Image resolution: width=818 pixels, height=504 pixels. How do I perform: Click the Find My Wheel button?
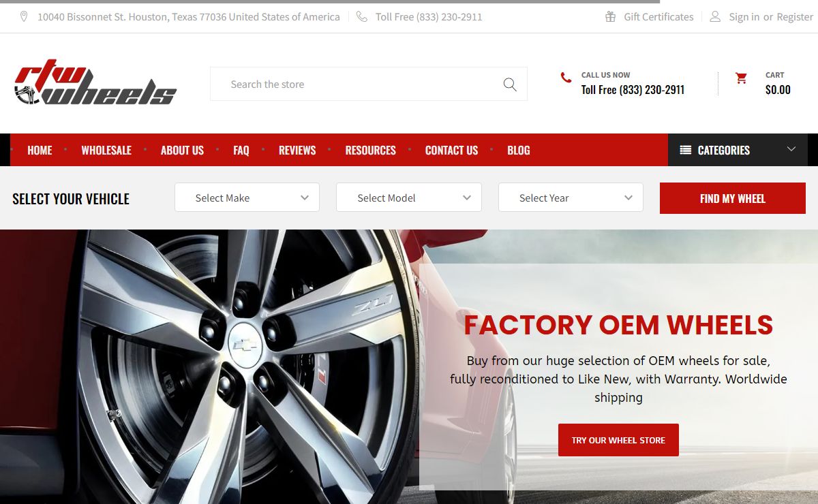click(x=733, y=198)
